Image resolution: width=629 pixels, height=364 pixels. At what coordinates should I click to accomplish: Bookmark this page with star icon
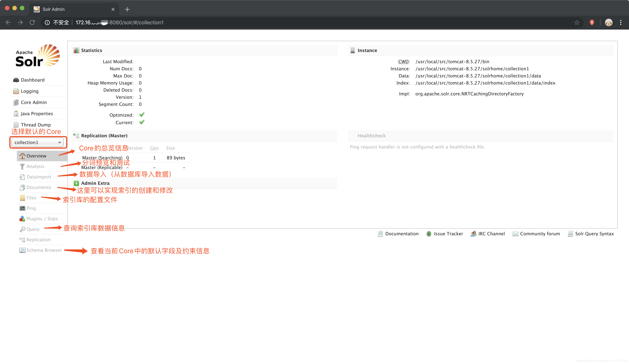point(577,23)
